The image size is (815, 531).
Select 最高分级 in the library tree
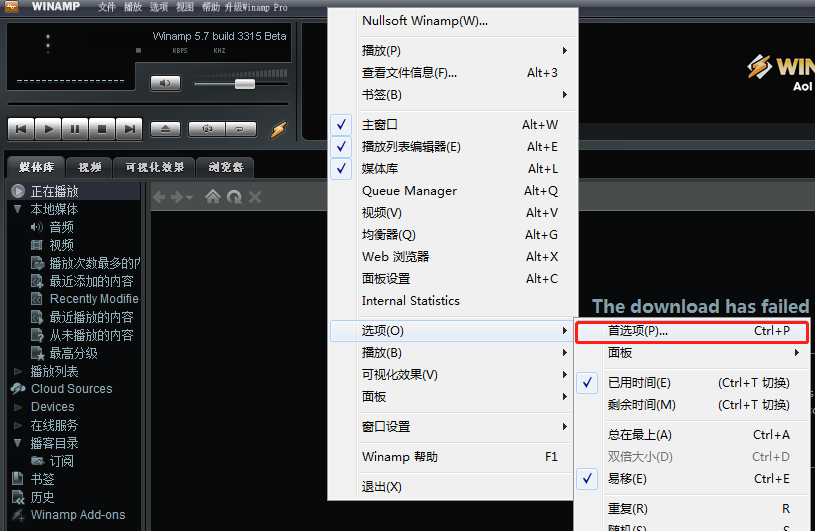(73, 353)
